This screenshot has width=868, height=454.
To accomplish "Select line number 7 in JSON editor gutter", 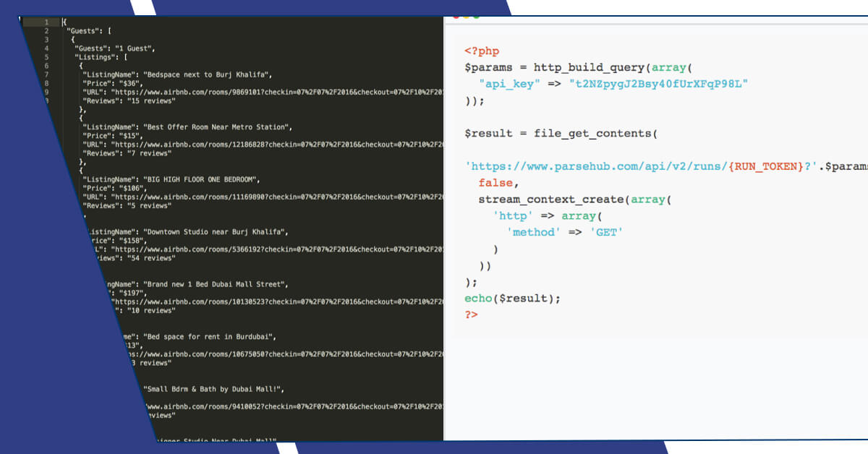I will tap(46, 74).
